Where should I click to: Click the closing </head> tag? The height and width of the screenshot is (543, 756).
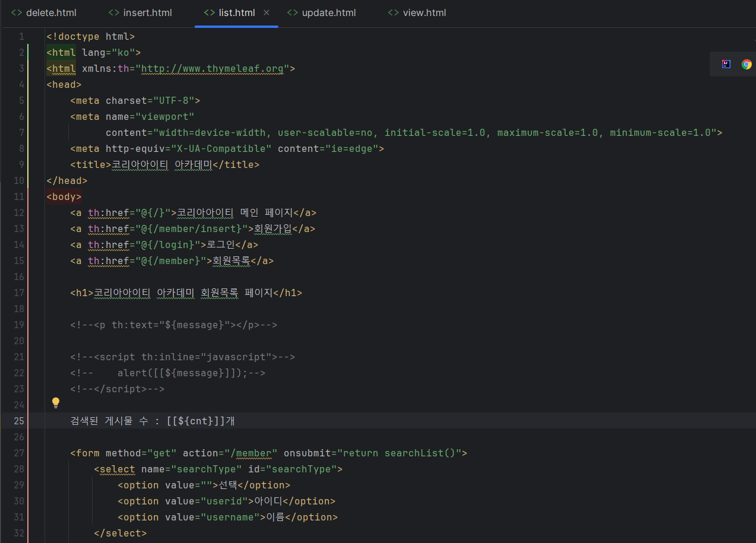tap(67, 180)
